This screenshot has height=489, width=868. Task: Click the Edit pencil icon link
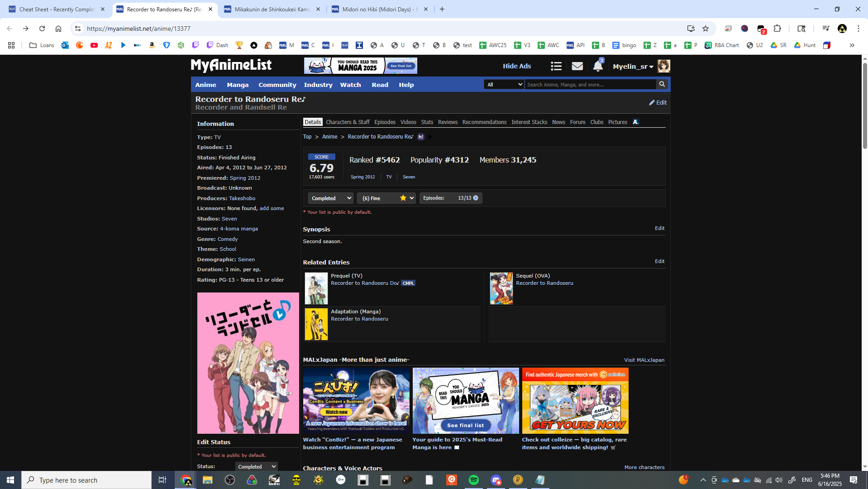(x=658, y=102)
